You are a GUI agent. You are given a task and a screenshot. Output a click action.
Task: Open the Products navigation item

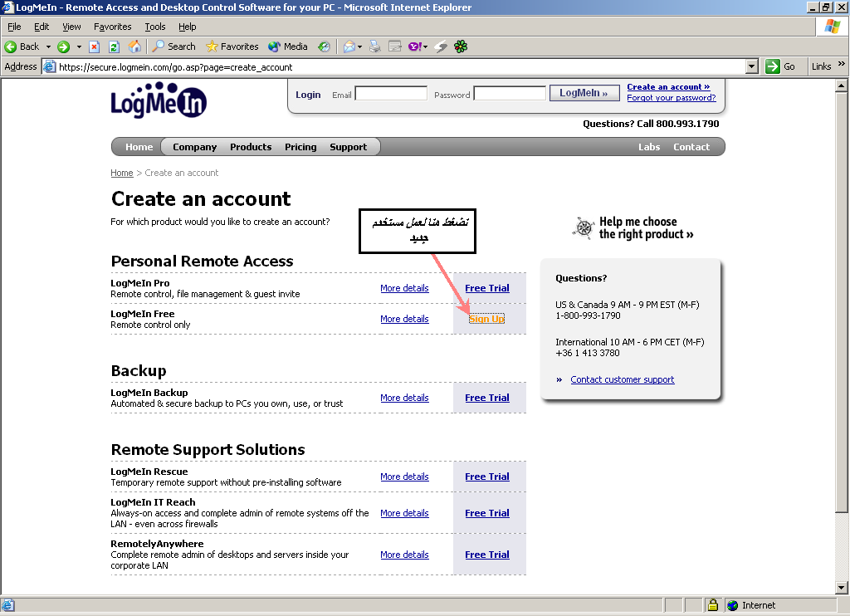click(x=251, y=147)
